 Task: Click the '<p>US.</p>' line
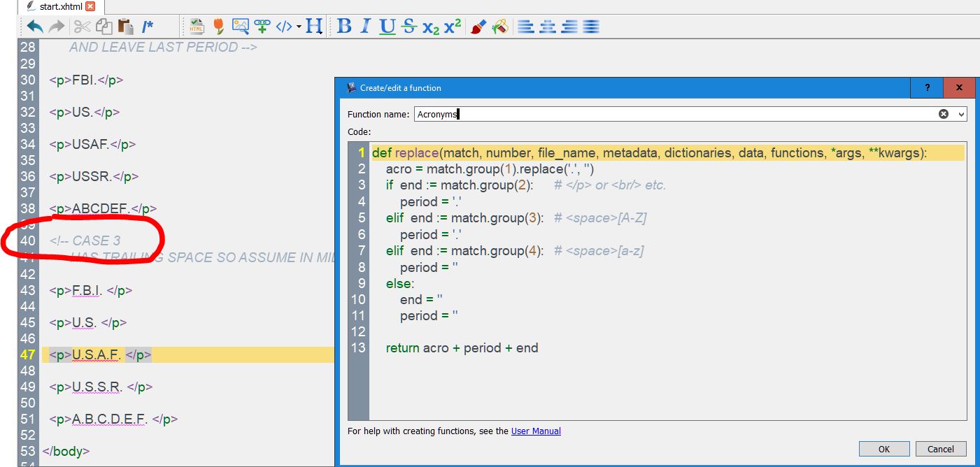coord(85,112)
